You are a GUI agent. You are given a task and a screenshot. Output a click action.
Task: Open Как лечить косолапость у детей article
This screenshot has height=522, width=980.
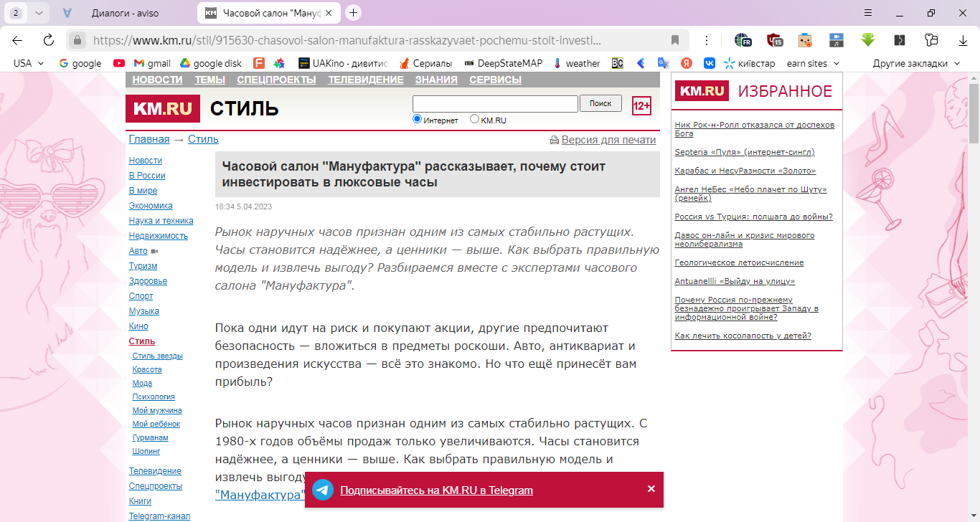click(743, 336)
